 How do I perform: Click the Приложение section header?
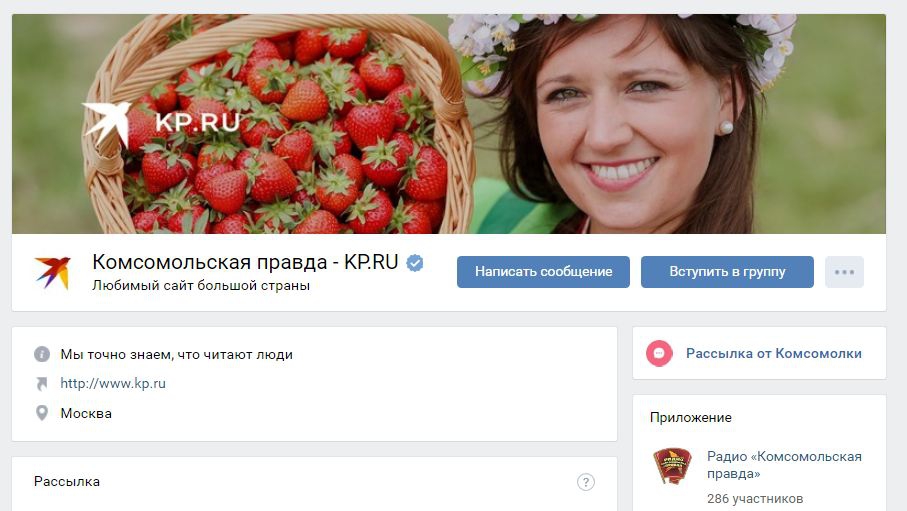click(x=691, y=417)
